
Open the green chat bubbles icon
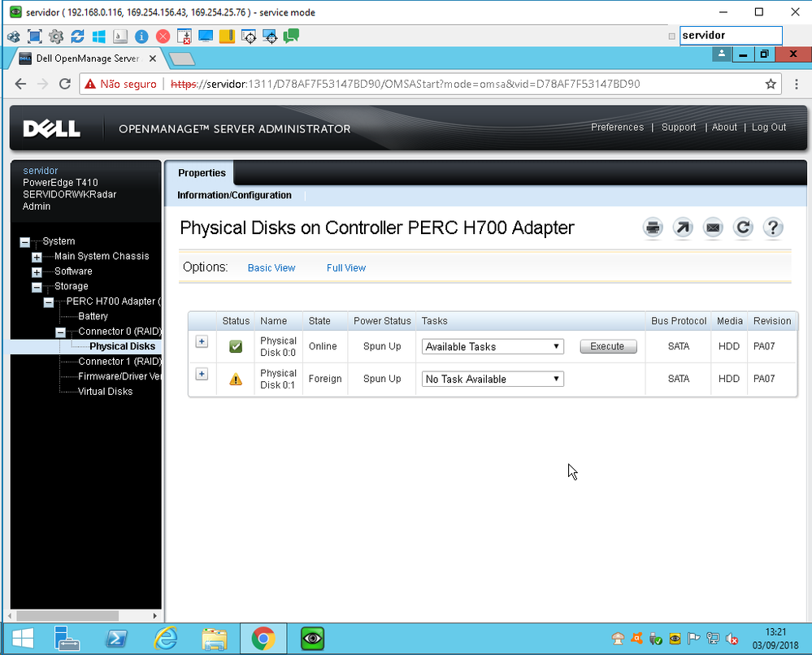click(x=291, y=36)
